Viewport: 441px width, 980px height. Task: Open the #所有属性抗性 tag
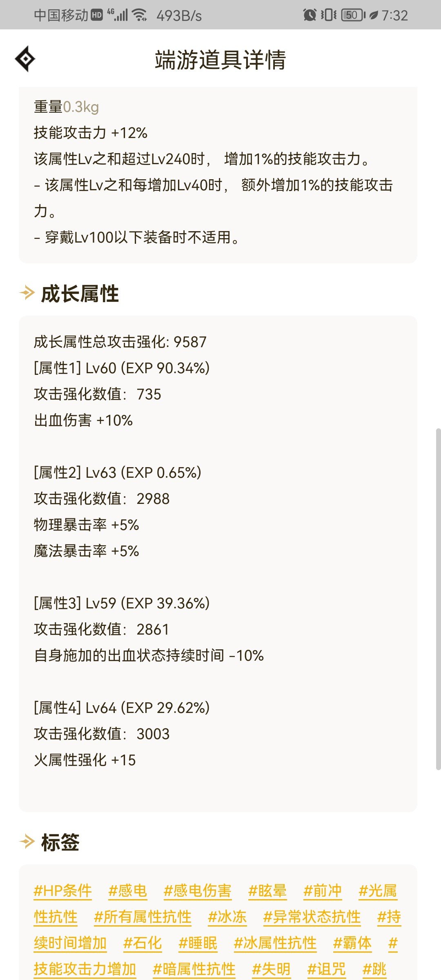coord(143,917)
